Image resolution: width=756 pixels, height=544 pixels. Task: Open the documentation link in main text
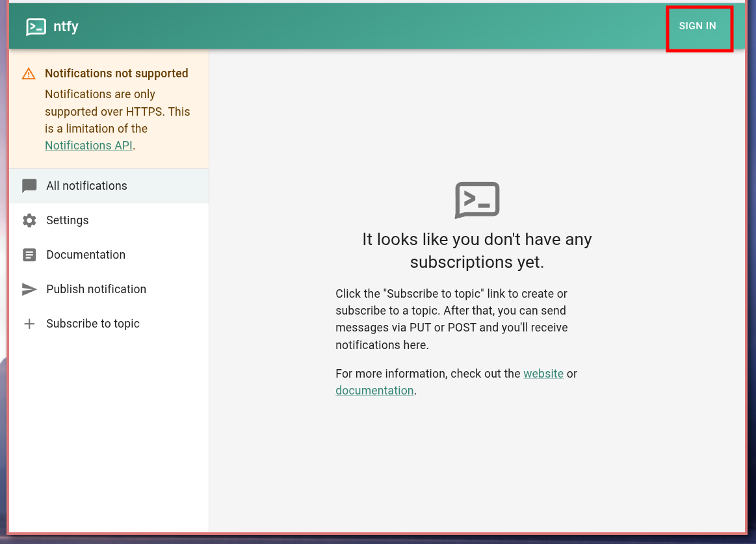[x=374, y=391]
